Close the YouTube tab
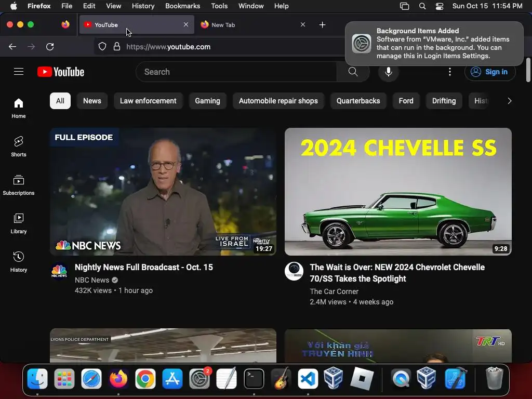 (x=186, y=24)
